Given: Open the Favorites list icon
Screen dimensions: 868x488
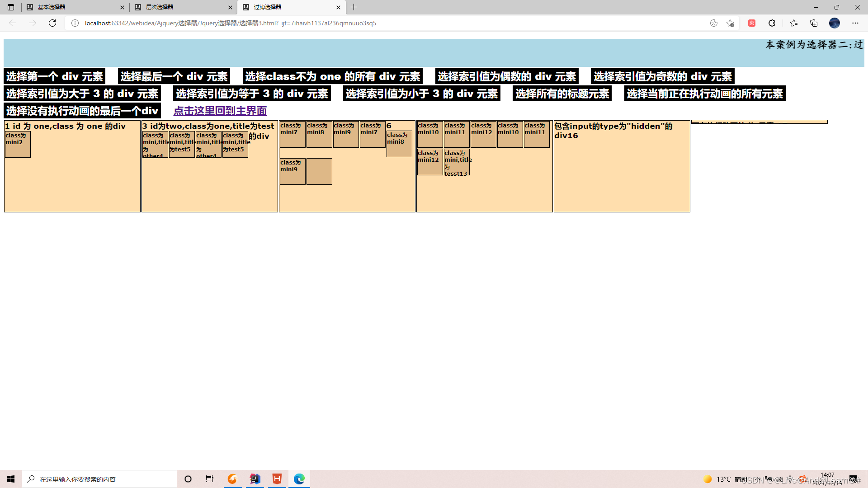Looking at the screenshot, I should pos(793,23).
